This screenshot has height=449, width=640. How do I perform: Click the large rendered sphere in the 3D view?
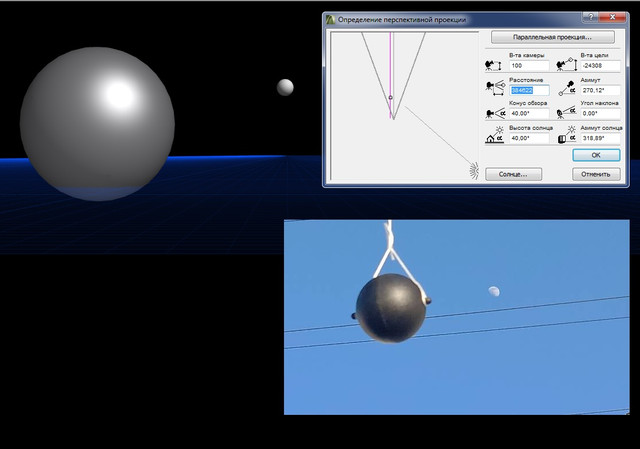[x=97, y=124]
